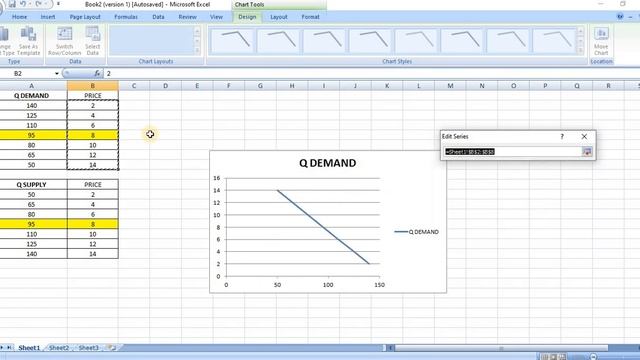
Task: Click the PRICE header above supply prices
Action: (x=93, y=184)
